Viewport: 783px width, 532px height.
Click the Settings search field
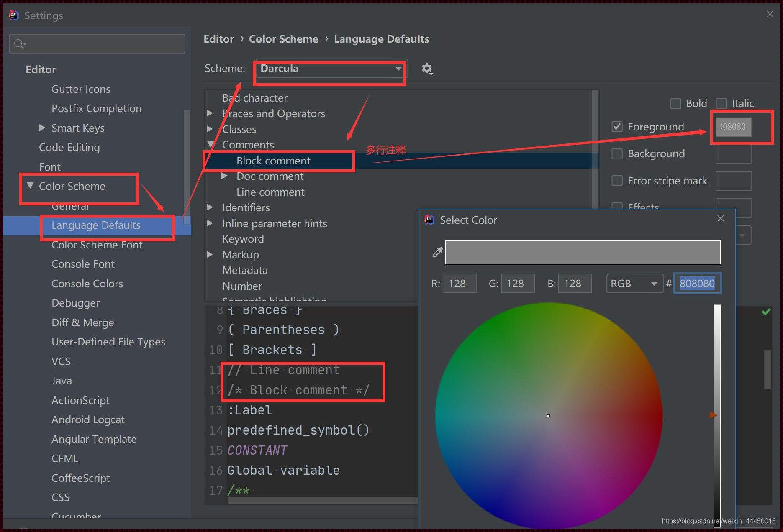coord(97,43)
